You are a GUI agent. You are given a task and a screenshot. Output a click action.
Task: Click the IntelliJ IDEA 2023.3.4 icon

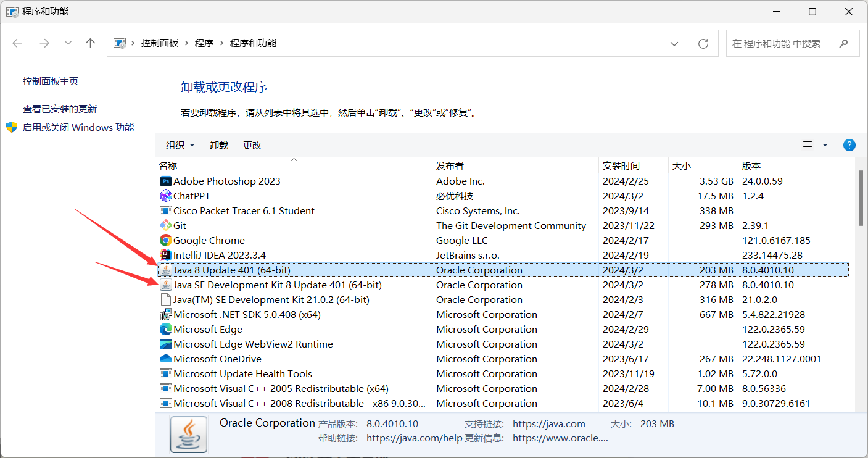tap(165, 255)
